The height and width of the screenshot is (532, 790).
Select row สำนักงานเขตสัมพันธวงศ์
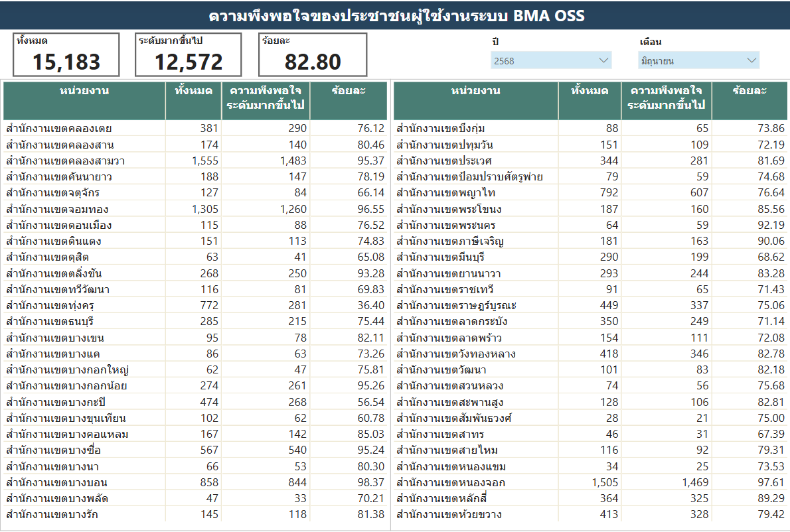point(590,419)
